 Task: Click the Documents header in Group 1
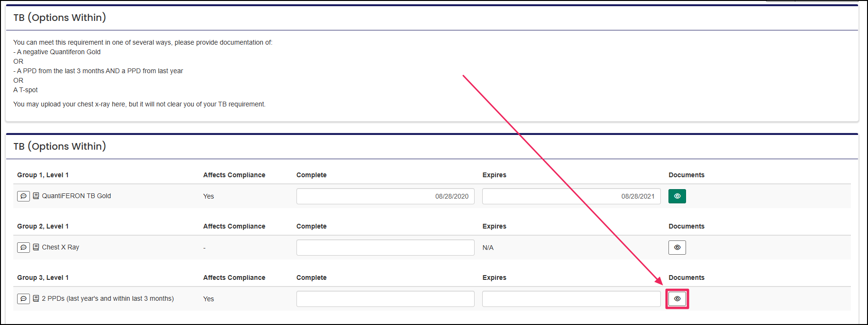pyautogui.click(x=687, y=175)
